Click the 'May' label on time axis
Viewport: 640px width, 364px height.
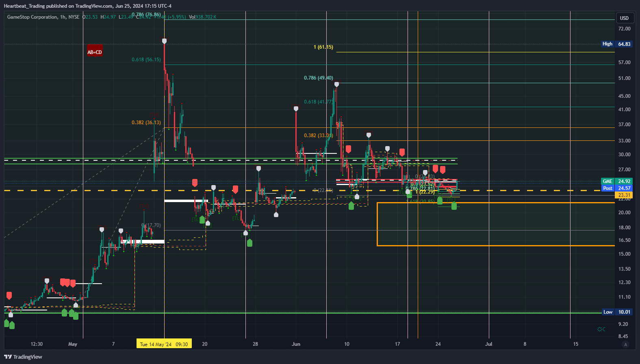coord(73,344)
